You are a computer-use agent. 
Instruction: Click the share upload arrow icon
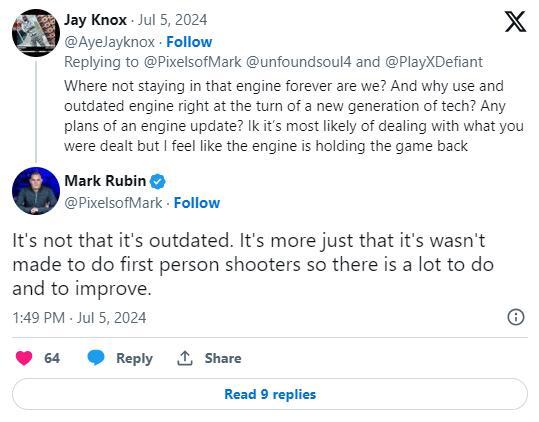tap(185, 358)
